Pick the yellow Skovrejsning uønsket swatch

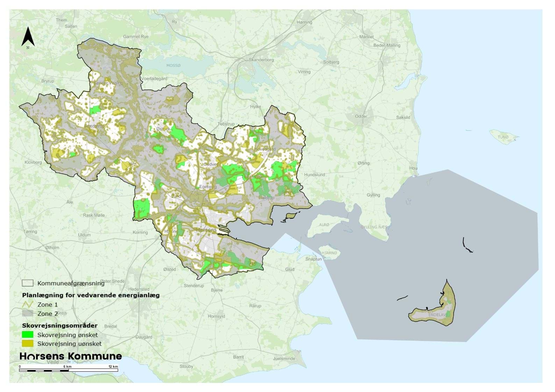(28, 343)
